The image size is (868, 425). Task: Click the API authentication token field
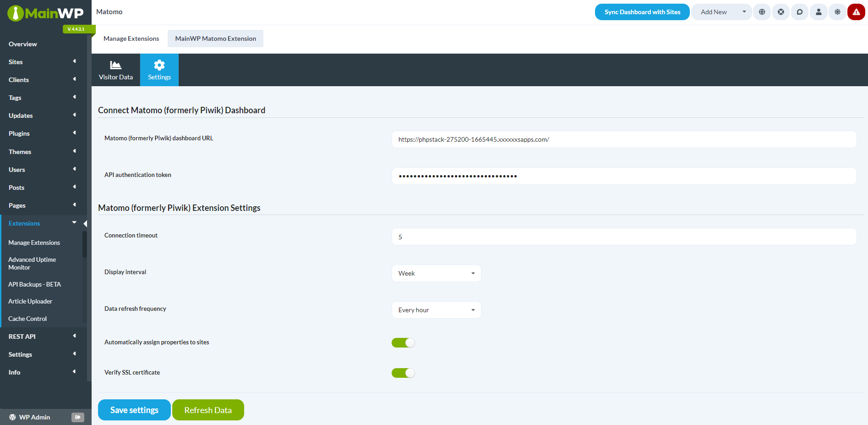point(624,176)
